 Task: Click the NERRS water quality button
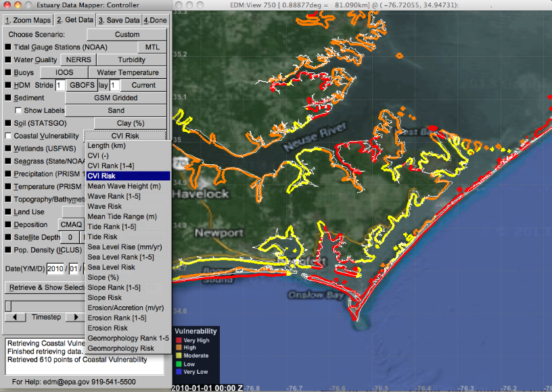tap(77, 59)
